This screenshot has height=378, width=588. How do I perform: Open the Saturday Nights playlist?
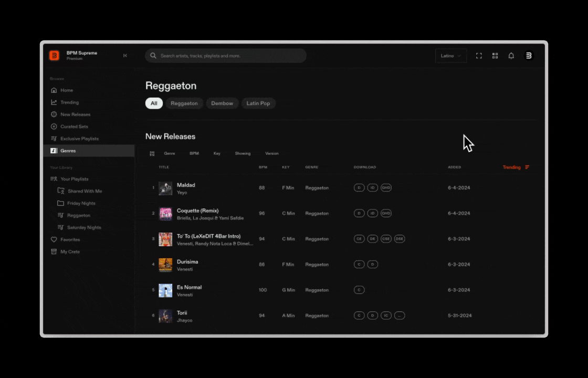(x=84, y=227)
